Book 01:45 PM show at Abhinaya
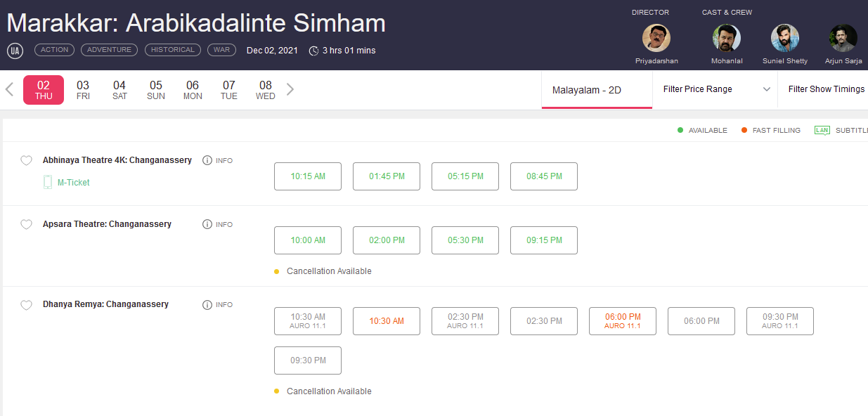The image size is (868, 416). click(387, 176)
